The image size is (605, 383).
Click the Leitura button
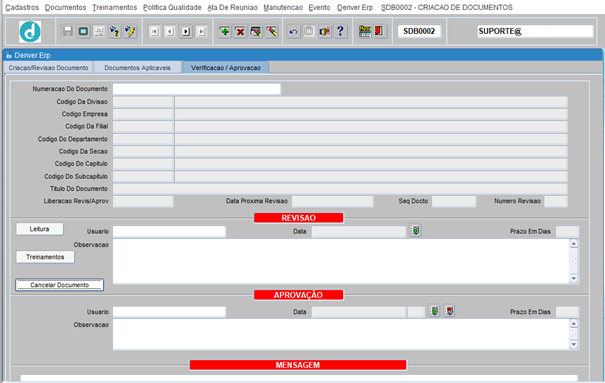[39, 229]
